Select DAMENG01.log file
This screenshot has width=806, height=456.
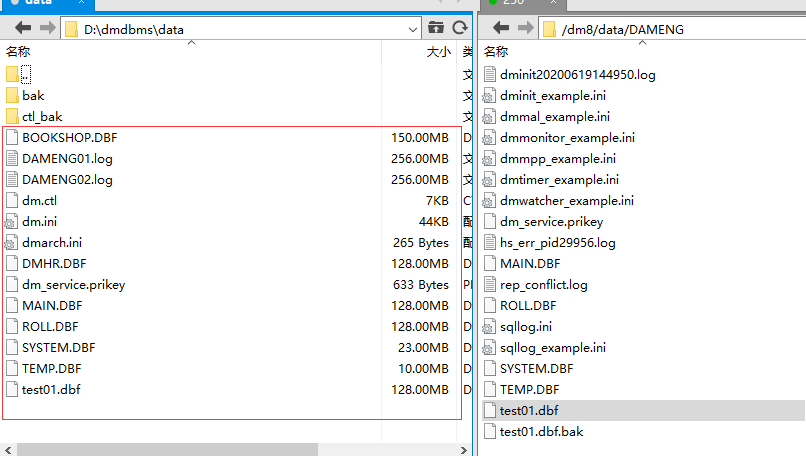[x=67, y=159]
